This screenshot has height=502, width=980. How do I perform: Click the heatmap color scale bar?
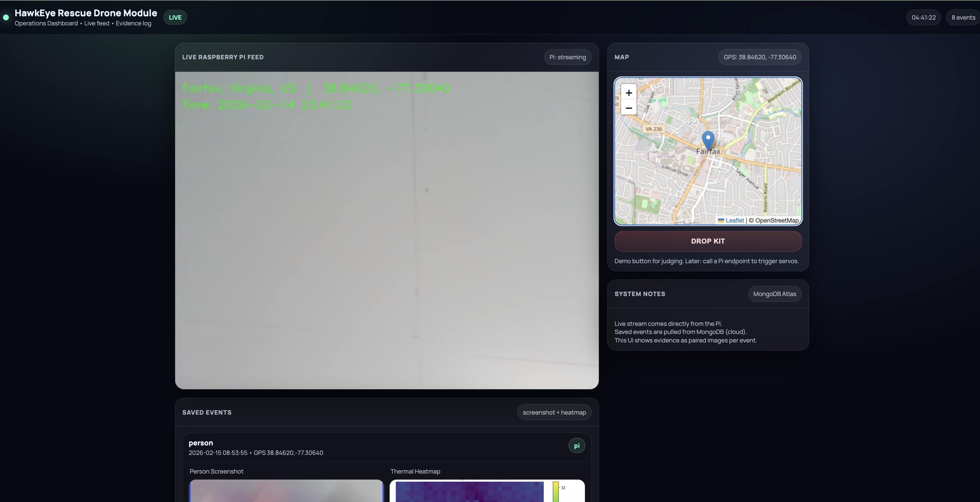tap(556, 492)
